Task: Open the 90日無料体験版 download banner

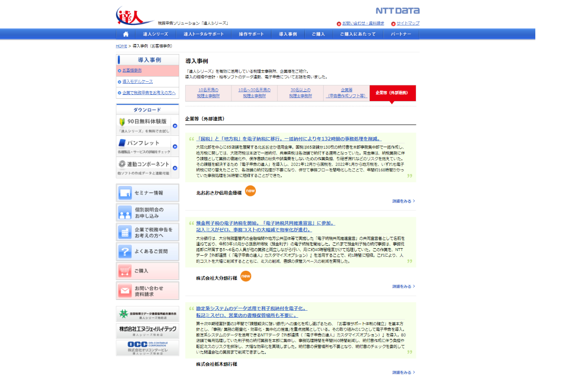Action: coord(147,125)
